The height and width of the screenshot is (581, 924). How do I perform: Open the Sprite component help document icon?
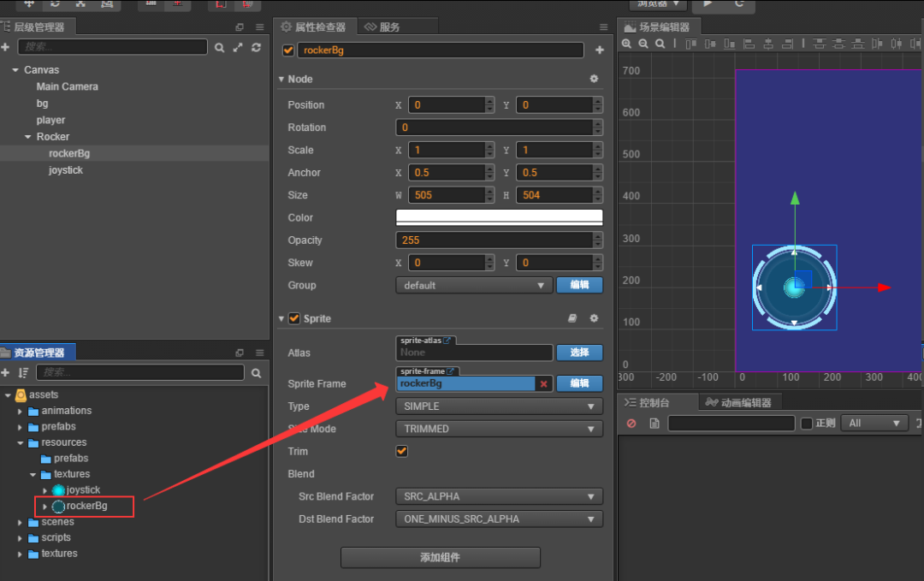click(572, 318)
